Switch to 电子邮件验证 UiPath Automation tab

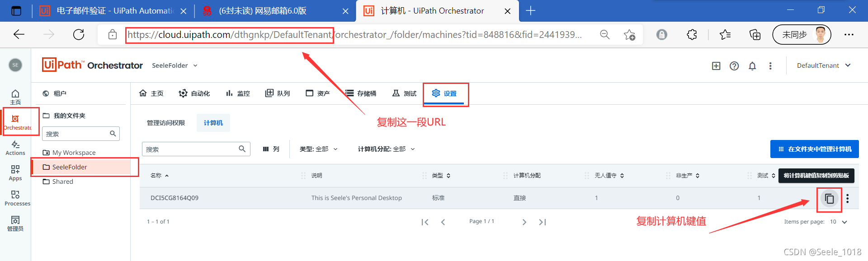coord(115,11)
